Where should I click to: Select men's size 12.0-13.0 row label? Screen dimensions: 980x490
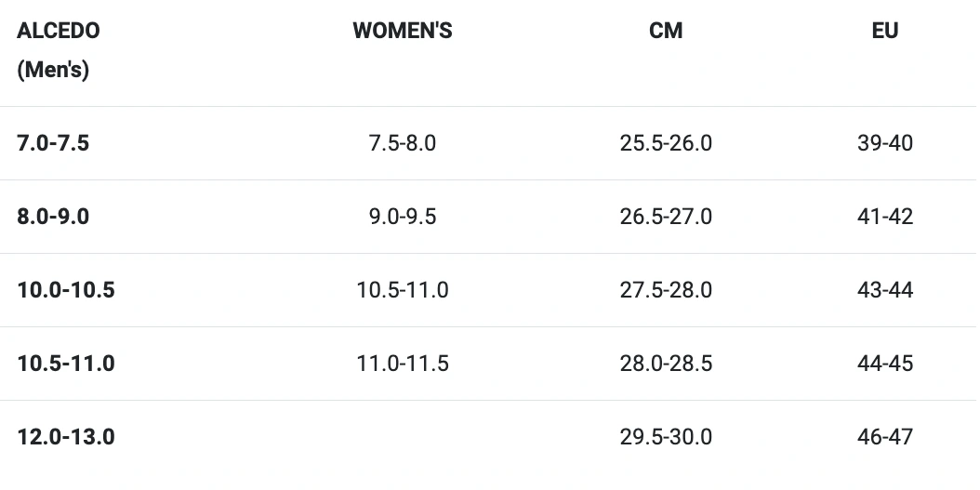[66, 437]
